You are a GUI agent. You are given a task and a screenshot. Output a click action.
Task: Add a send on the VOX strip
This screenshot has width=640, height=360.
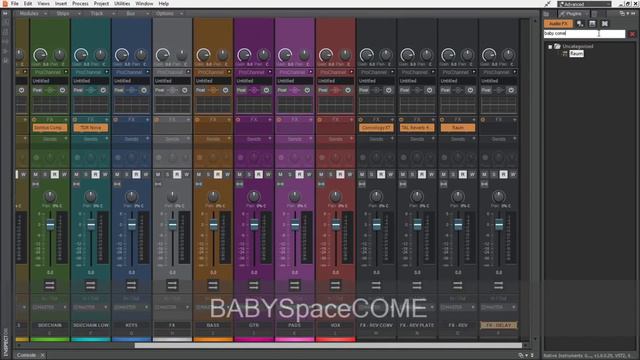pos(351,139)
